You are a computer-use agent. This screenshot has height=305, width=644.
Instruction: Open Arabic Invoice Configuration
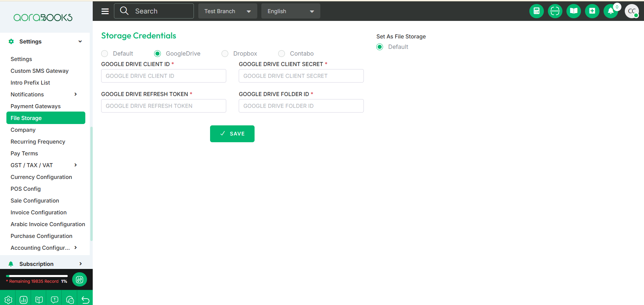(x=48, y=224)
